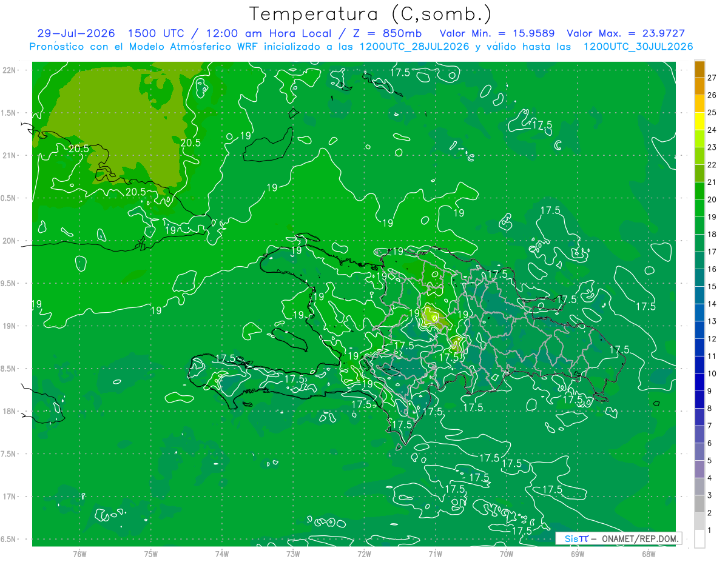Pick the amber legend swatch between 25 and 26
The height and width of the screenshot is (562, 728).
[699, 104]
